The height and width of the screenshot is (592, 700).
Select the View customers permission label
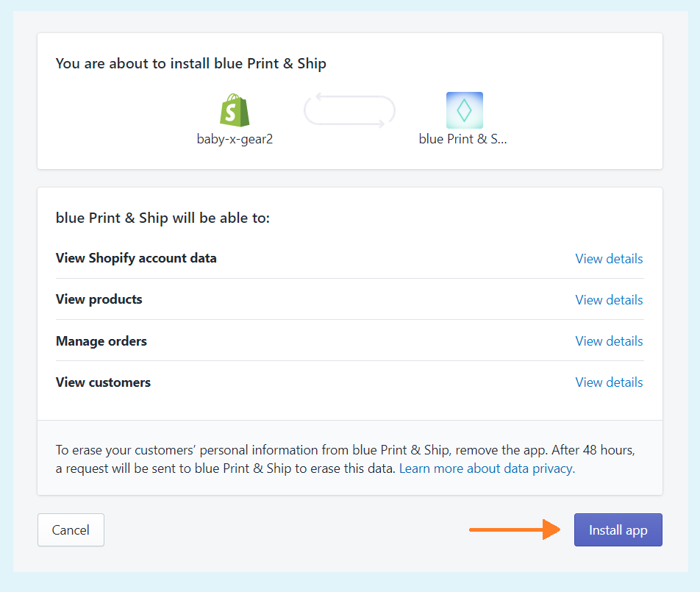coord(103,382)
